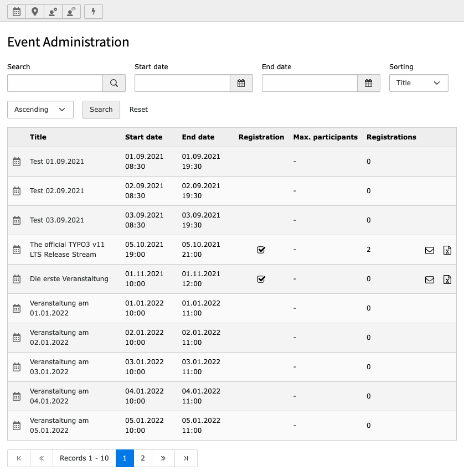Go to page 2 of the event list
Image resolution: width=464 pixels, height=476 pixels.
pos(142,458)
